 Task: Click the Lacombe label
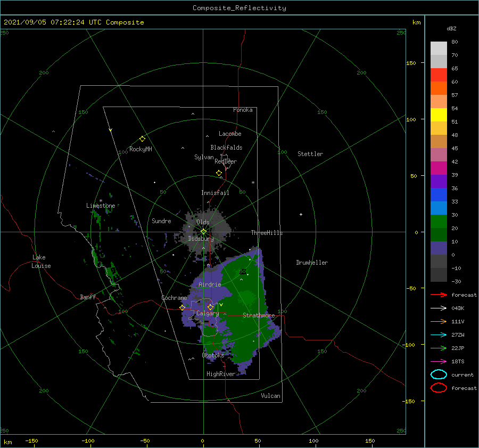tap(230, 134)
